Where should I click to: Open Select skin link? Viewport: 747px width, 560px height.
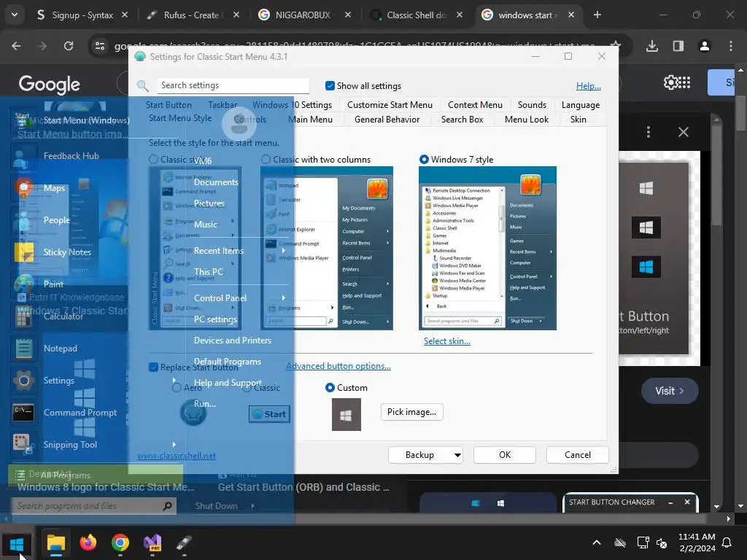447,341
